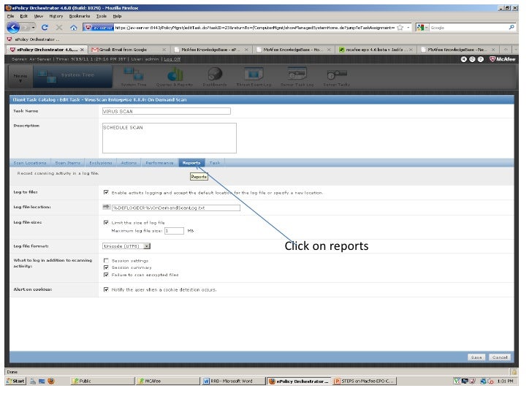532x399 pixels.
Task: Select the System Tree active section
Action: pyautogui.click(x=72, y=77)
